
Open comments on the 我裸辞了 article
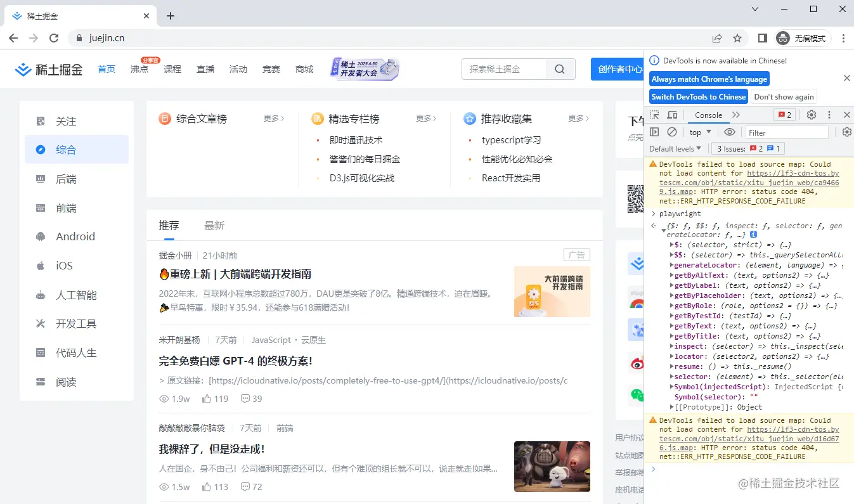pyautogui.click(x=251, y=487)
